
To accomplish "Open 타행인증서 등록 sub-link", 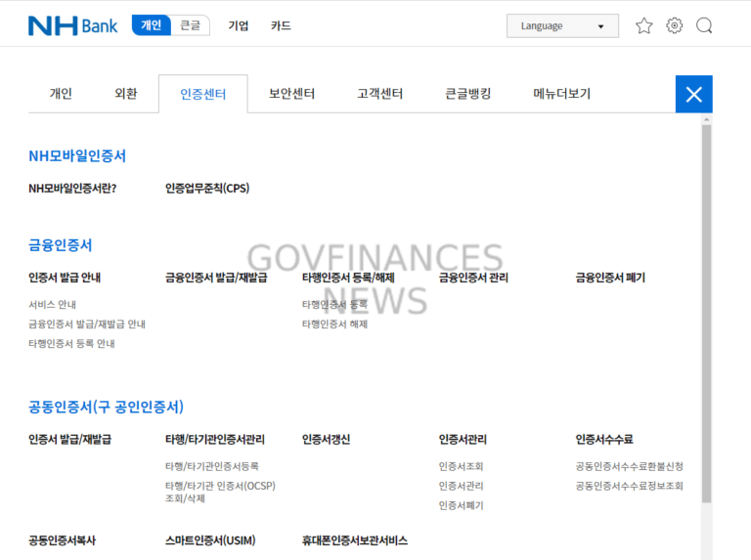I will [334, 304].
